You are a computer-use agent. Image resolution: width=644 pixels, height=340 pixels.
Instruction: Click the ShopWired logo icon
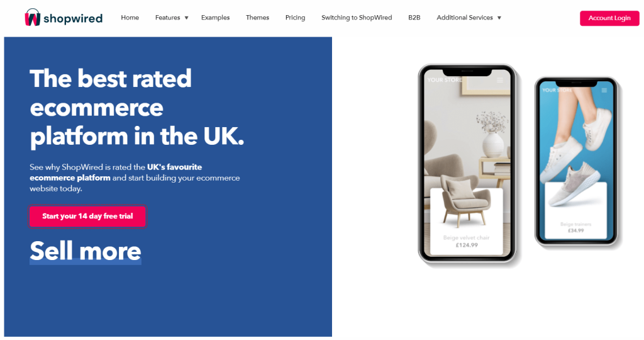pos(33,17)
